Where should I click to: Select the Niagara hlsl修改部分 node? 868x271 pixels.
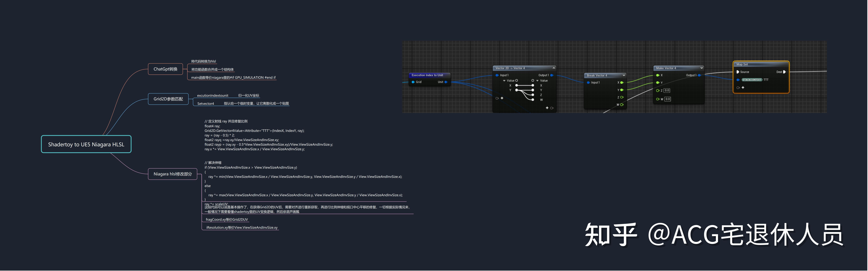173,174
